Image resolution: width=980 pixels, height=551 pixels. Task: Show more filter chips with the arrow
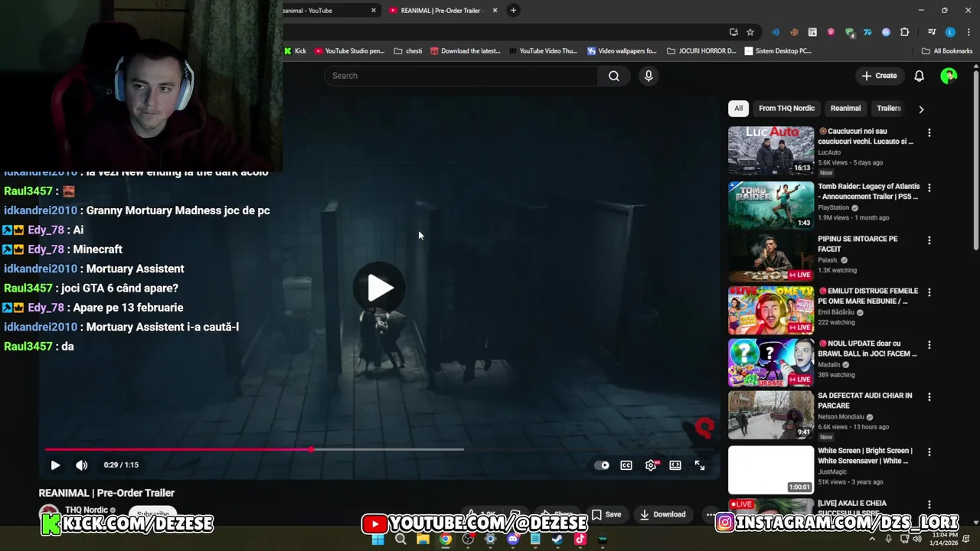(x=921, y=109)
